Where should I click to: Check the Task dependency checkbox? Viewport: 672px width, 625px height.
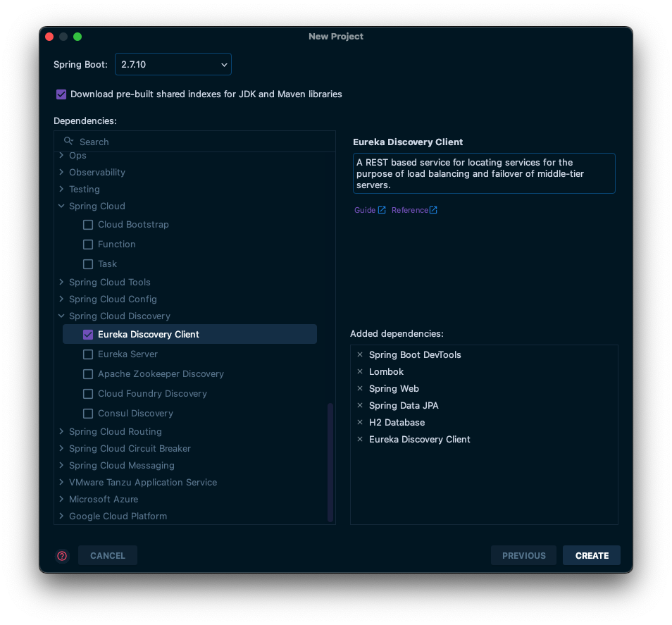(88, 264)
